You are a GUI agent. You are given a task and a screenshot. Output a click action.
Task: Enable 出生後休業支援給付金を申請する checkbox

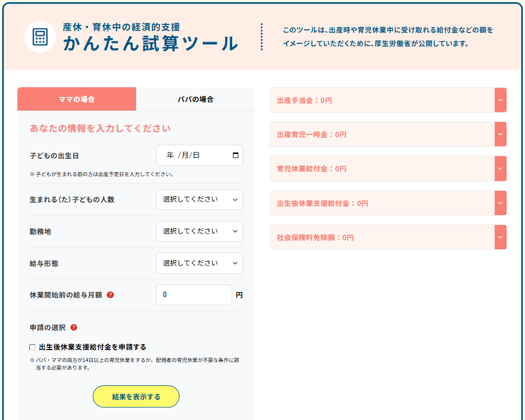(x=33, y=347)
